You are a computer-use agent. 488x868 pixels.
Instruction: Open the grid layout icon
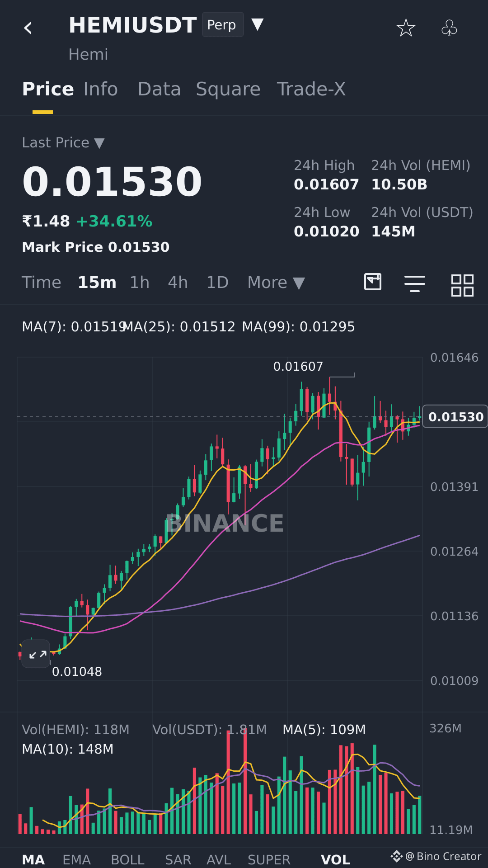[x=462, y=285]
